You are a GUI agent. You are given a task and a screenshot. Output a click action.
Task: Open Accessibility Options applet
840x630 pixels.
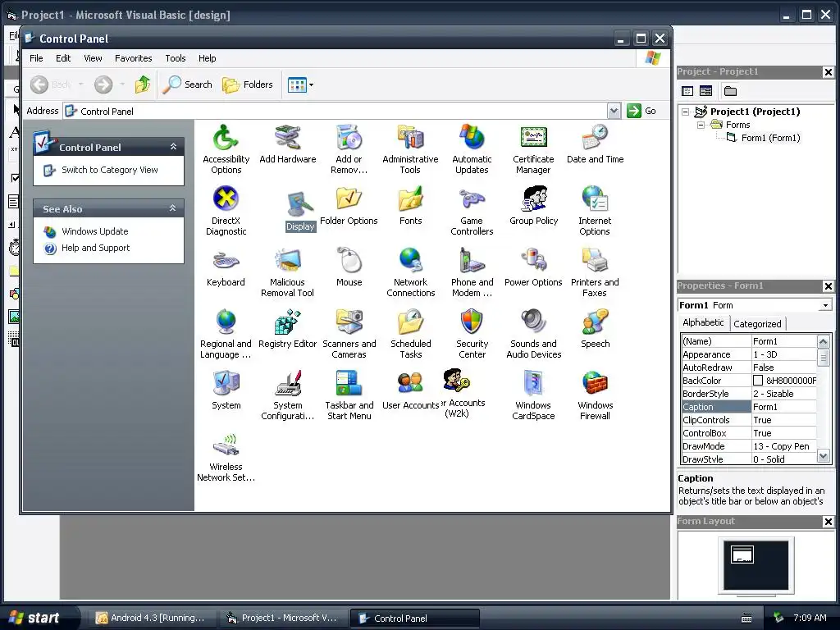pos(226,148)
